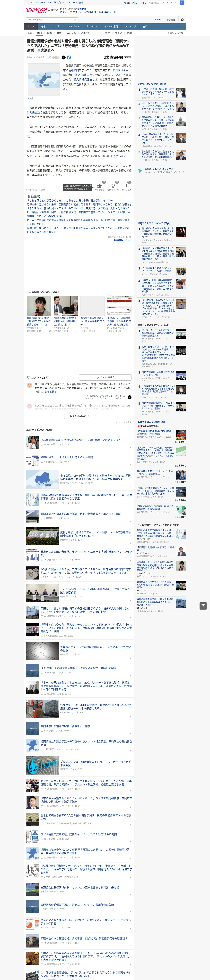
Task: Open the 速報 tab
Action: 43,27
